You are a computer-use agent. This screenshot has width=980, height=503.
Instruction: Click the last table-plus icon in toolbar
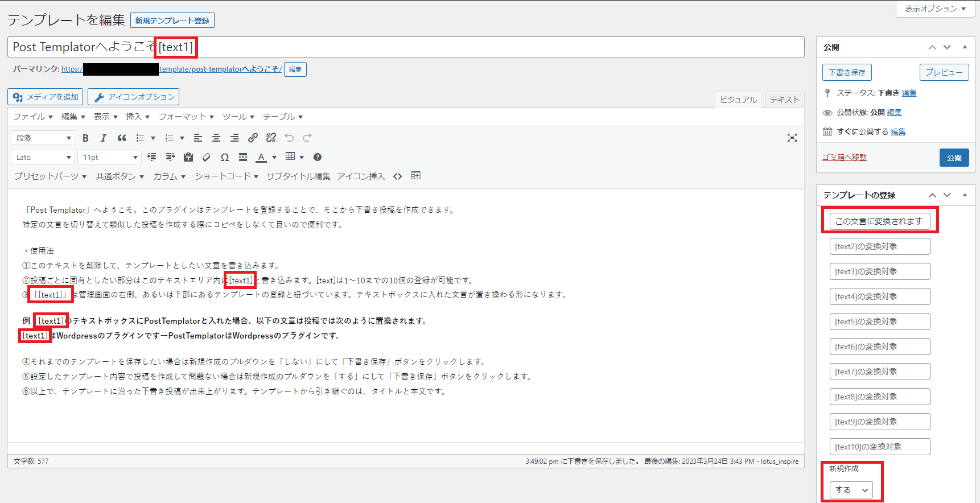point(416,176)
